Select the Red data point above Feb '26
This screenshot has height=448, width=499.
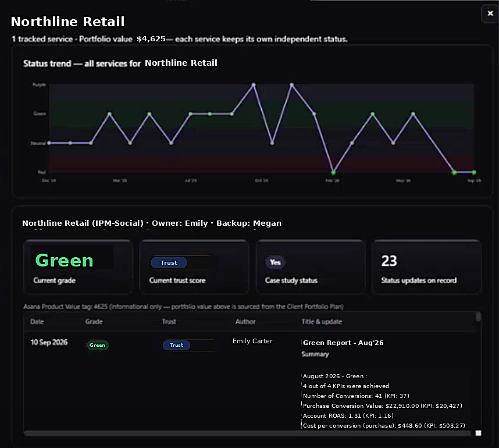pos(333,172)
